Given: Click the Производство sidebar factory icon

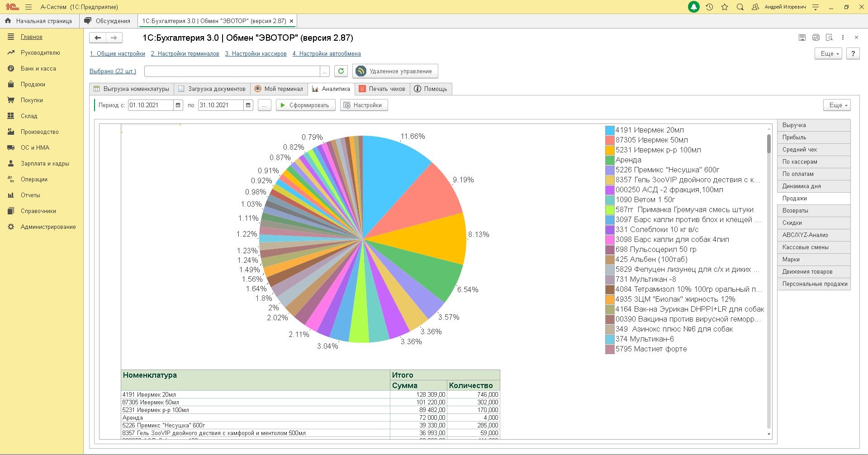Looking at the screenshot, I should (11, 132).
